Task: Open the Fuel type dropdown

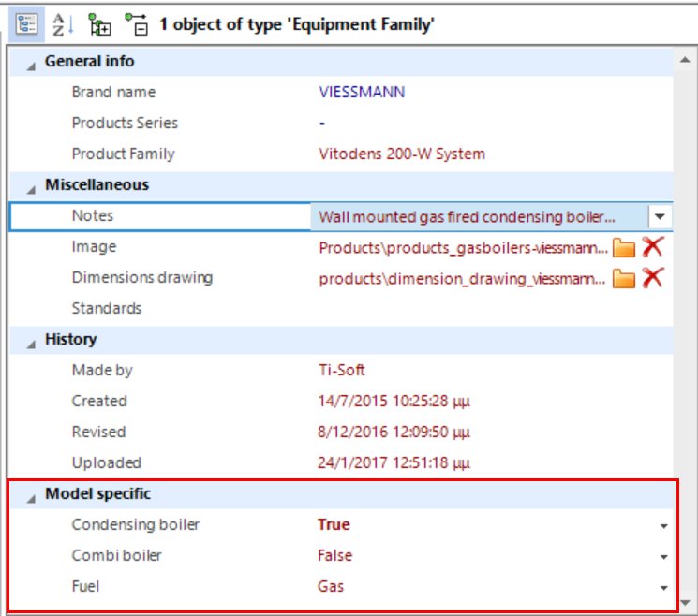Action: (x=663, y=588)
